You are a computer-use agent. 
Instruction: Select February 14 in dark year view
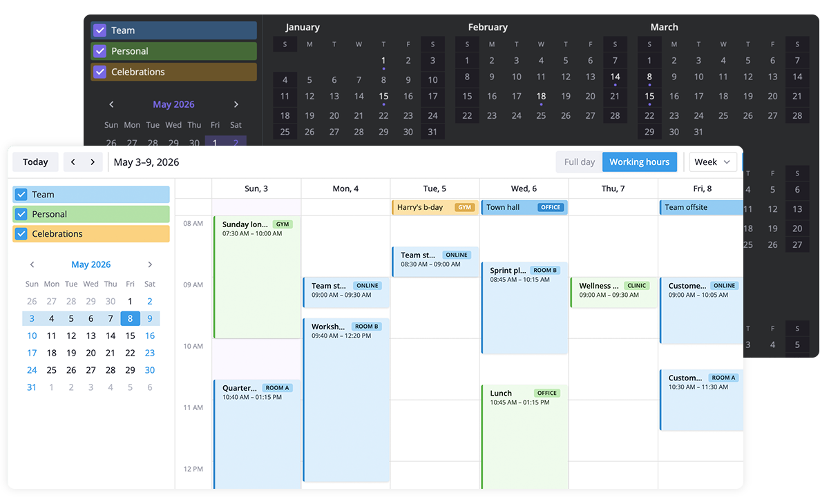click(615, 77)
